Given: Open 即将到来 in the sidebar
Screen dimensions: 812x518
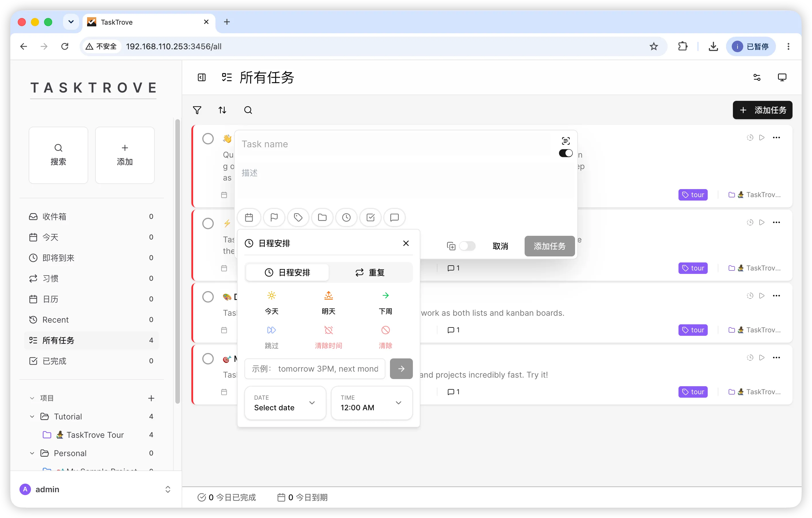Looking at the screenshot, I should coord(91,258).
